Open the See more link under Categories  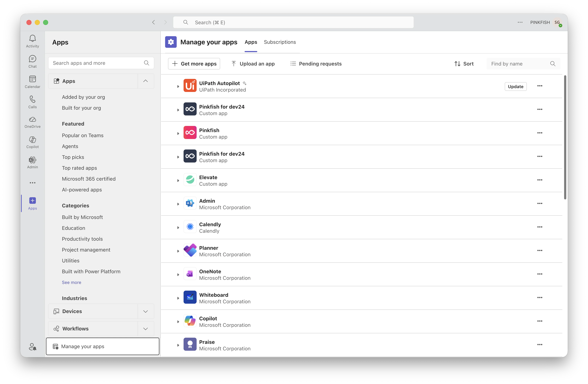pyautogui.click(x=71, y=282)
